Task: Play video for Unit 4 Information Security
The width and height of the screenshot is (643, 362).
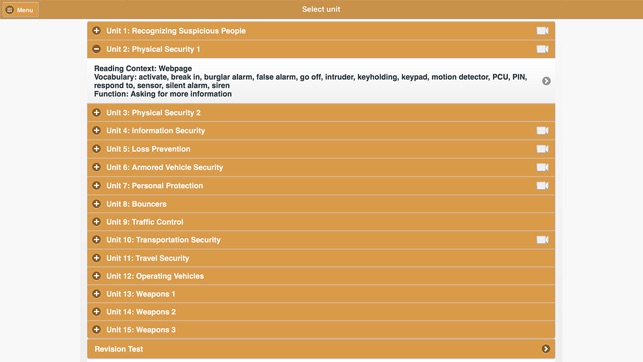Action: tap(542, 130)
